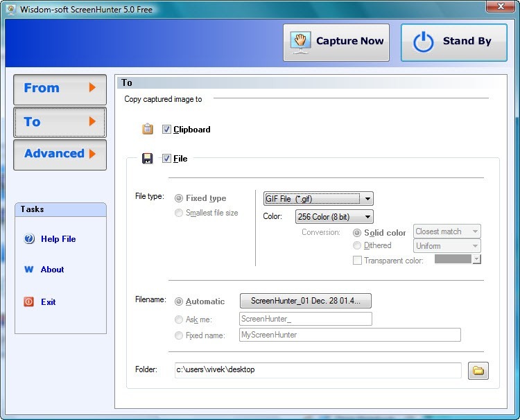Screen dimensions: 520x420
Task: Select the Smallest file size option
Action: (180, 213)
